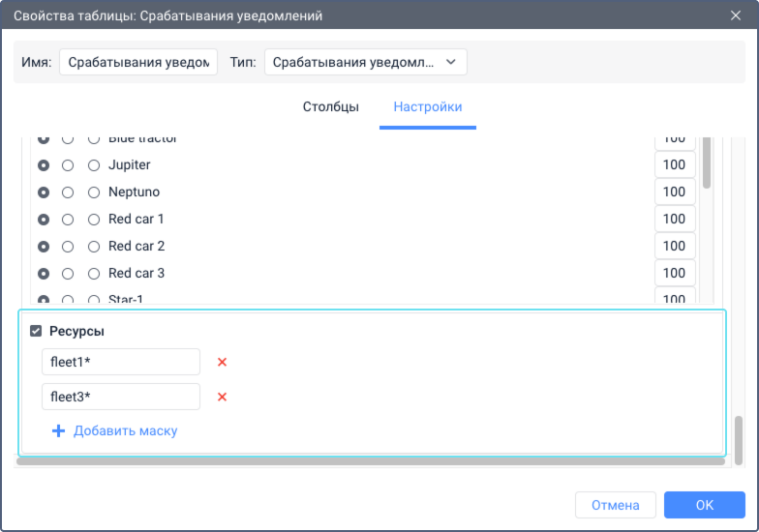Click Добавить маску link

(126, 430)
